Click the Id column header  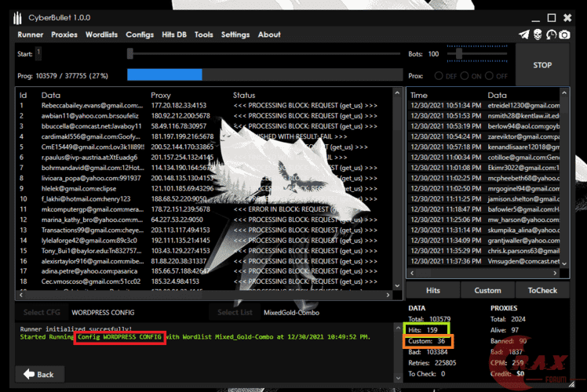[x=23, y=96]
